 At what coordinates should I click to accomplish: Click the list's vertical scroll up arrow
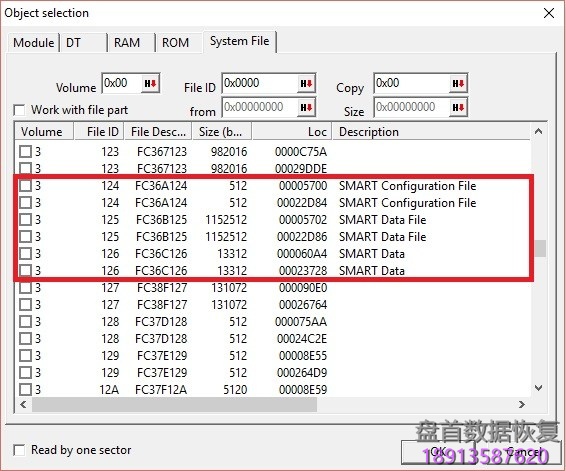(539, 131)
